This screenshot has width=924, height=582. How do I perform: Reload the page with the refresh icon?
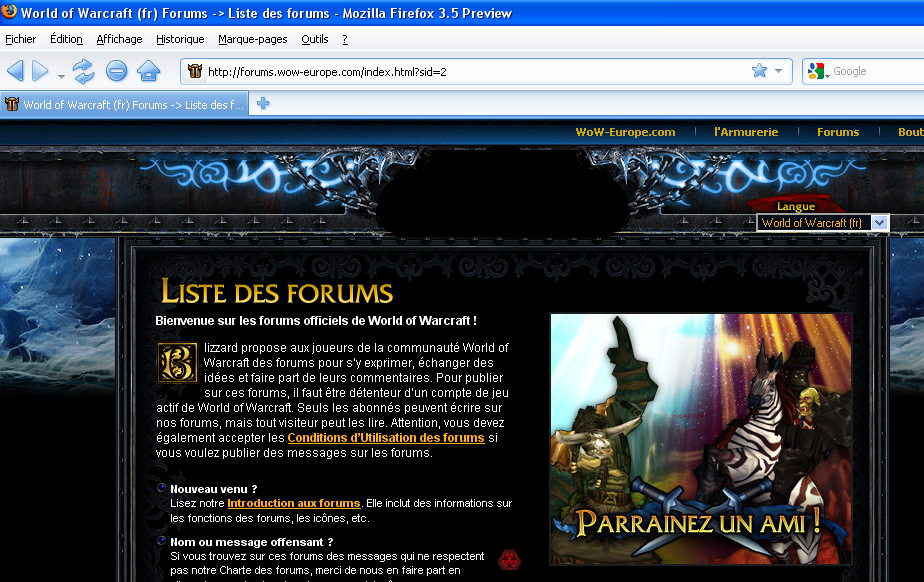coord(84,71)
